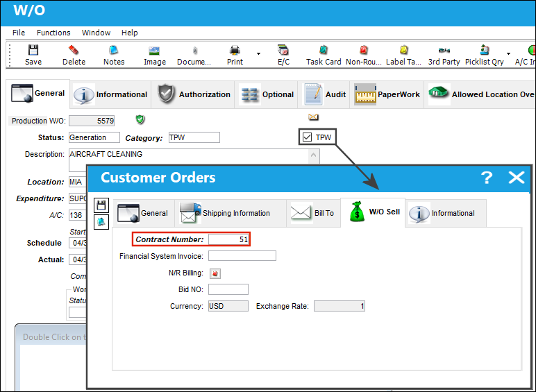Click the Delete eraser icon
Image resolution: width=536 pixels, height=392 pixels.
coord(74,50)
